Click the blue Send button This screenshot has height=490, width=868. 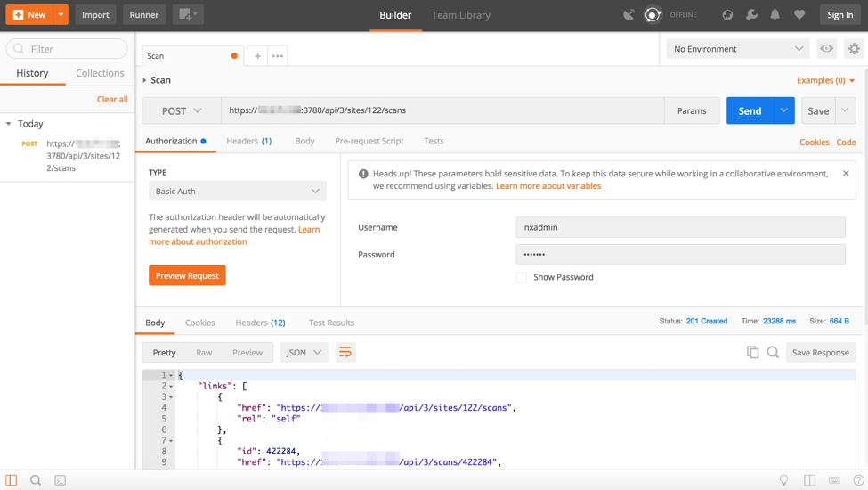point(750,110)
